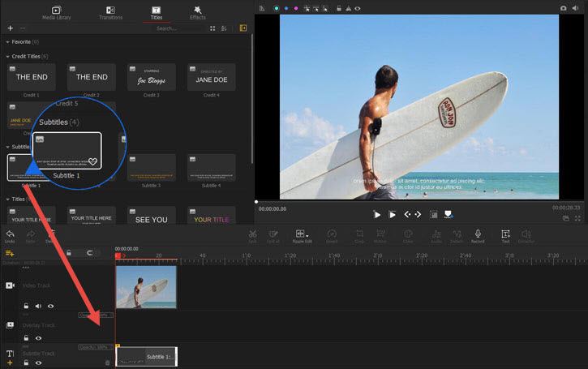Take a snapshot with the camera icon
This screenshot has width=588, height=369.
563,8
